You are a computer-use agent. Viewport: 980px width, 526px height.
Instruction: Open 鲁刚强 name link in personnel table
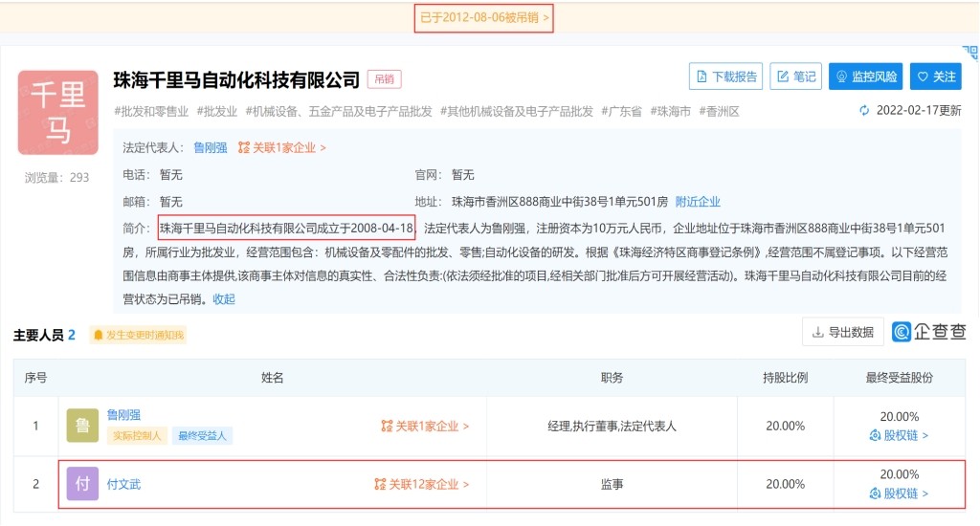tap(123, 415)
